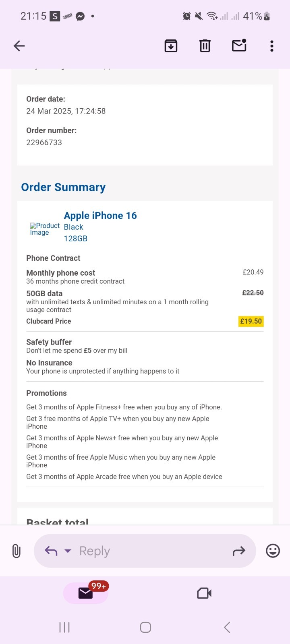Tap the reply curved-arrow icon
The image size is (290, 644).
pyautogui.click(x=50, y=551)
